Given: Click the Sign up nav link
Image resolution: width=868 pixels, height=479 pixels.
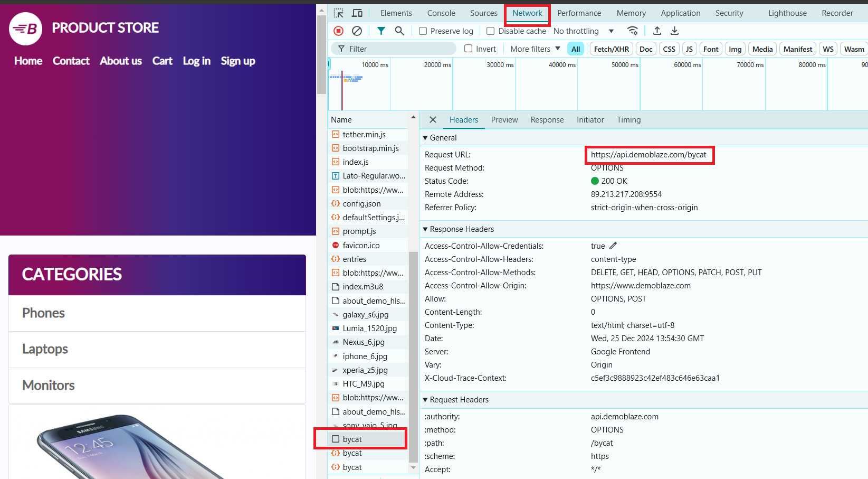Looking at the screenshot, I should click(x=238, y=61).
